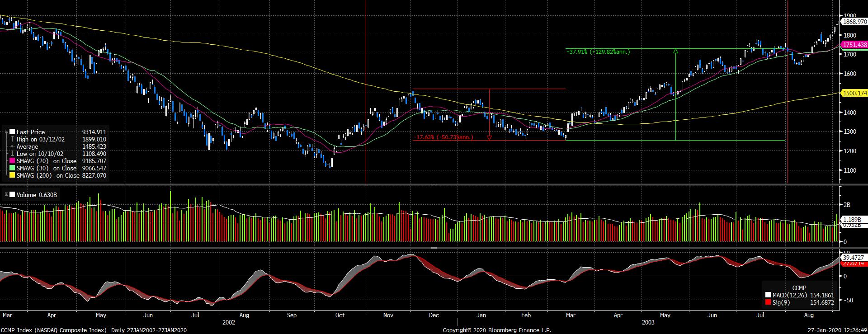Viewport: 868px width, 334px height.
Task: Click the green SMAVG (30) color swatch
Action: click(12, 168)
